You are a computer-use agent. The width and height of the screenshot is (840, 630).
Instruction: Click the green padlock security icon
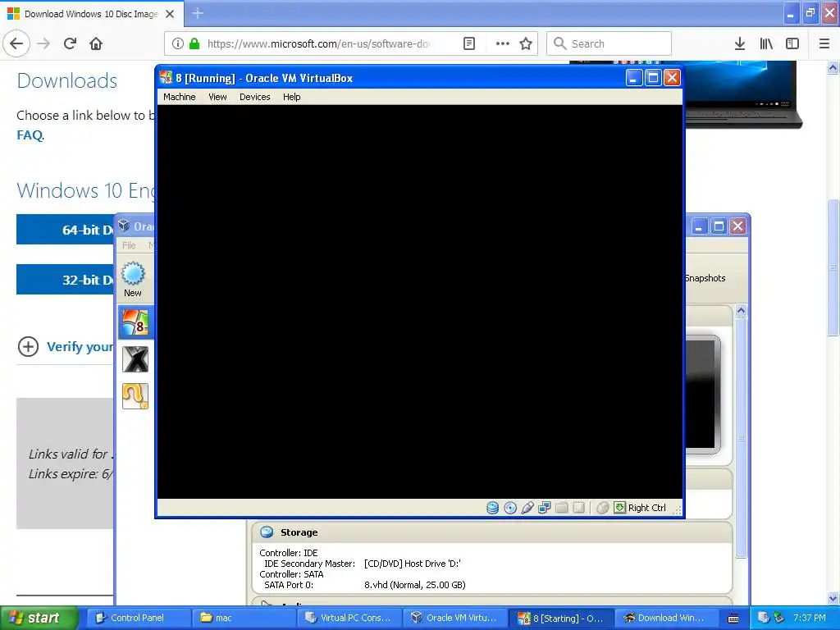(194, 43)
